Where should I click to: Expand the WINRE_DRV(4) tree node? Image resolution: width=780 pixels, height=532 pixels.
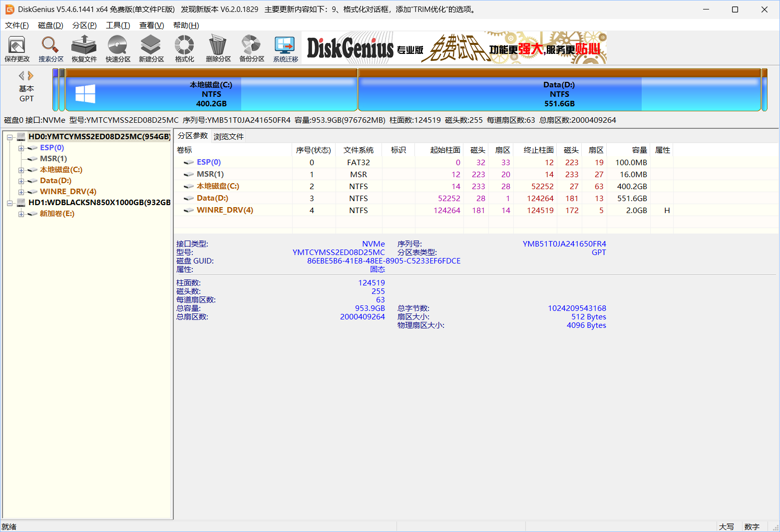pos(21,192)
